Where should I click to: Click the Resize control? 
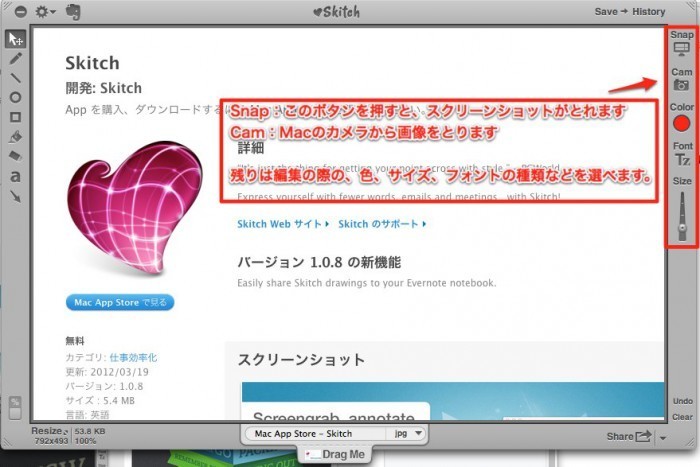coord(49,431)
